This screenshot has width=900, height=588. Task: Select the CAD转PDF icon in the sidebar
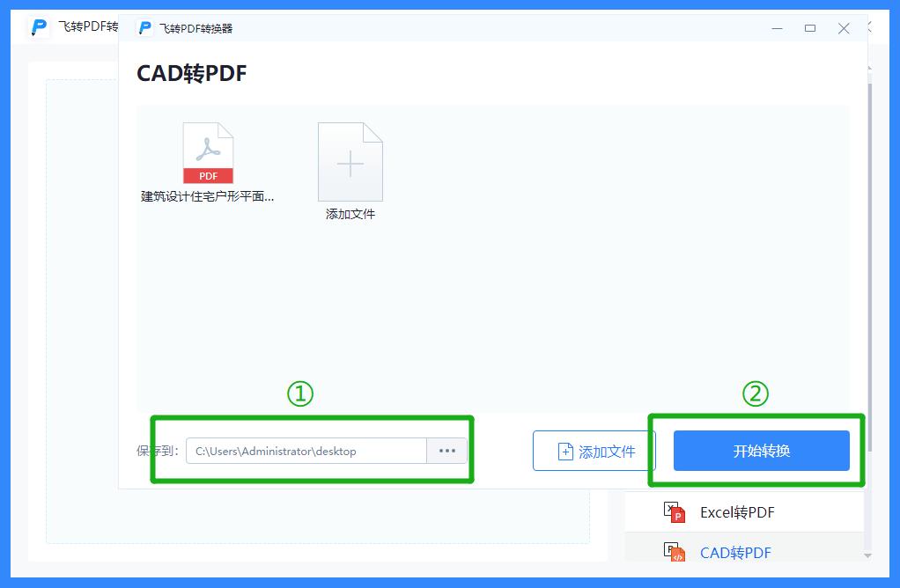click(675, 553)
